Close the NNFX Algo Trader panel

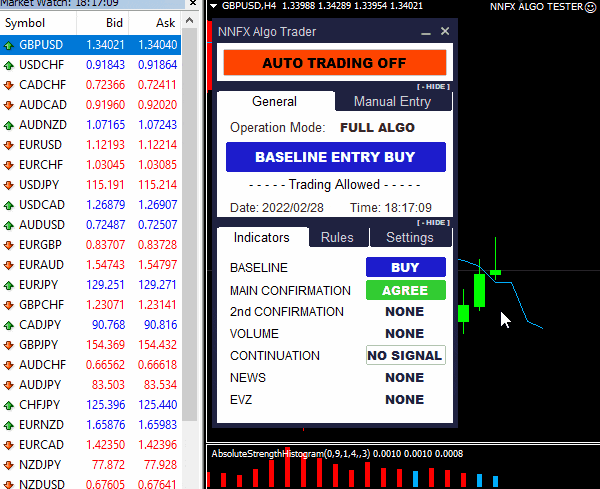pyautogui.click(x=445, y=31)
